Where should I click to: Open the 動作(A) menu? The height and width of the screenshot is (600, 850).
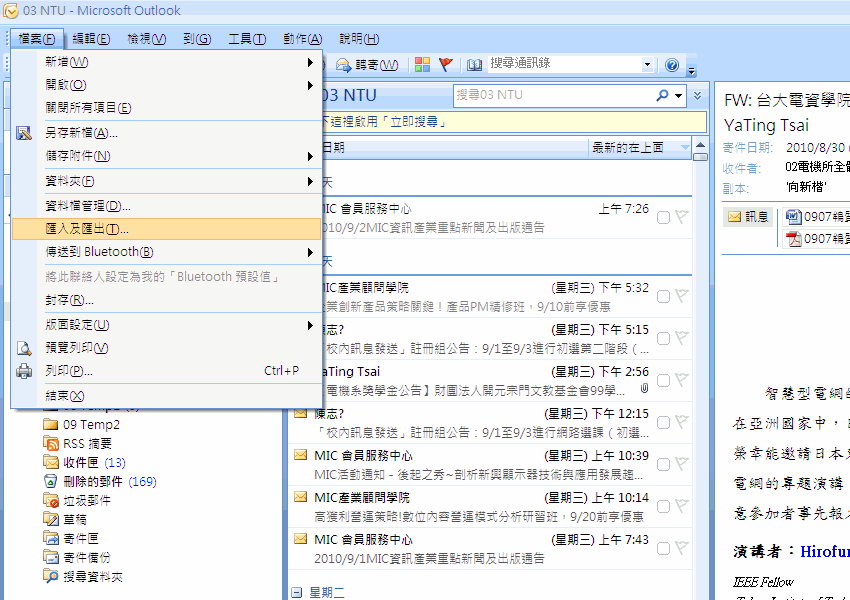coord(302,39)
